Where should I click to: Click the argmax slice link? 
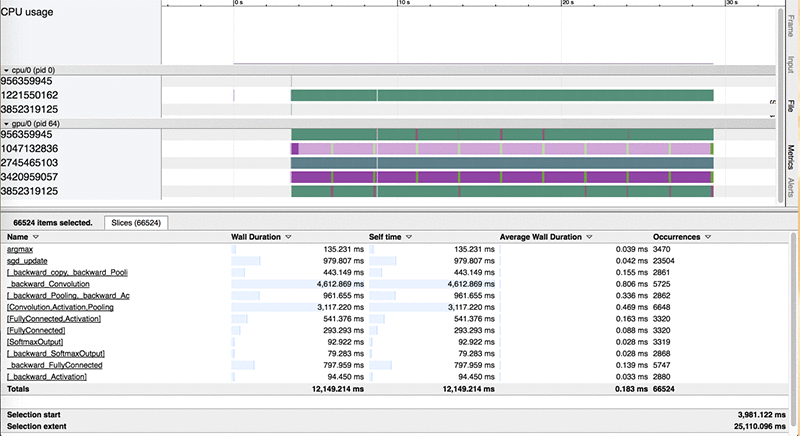tap(20, 249)
